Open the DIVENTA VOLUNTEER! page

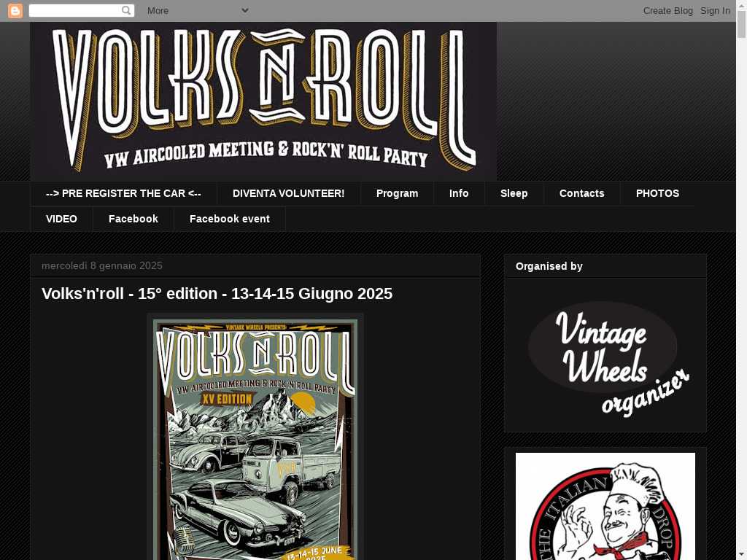pos(289,193)
